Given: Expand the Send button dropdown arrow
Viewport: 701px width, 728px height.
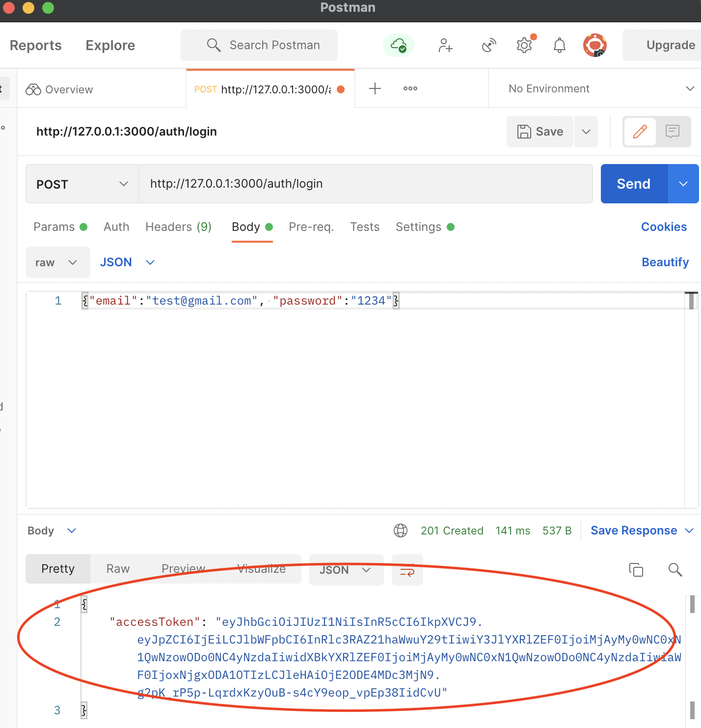Looking at the screenshot, I should coord(683,184).
